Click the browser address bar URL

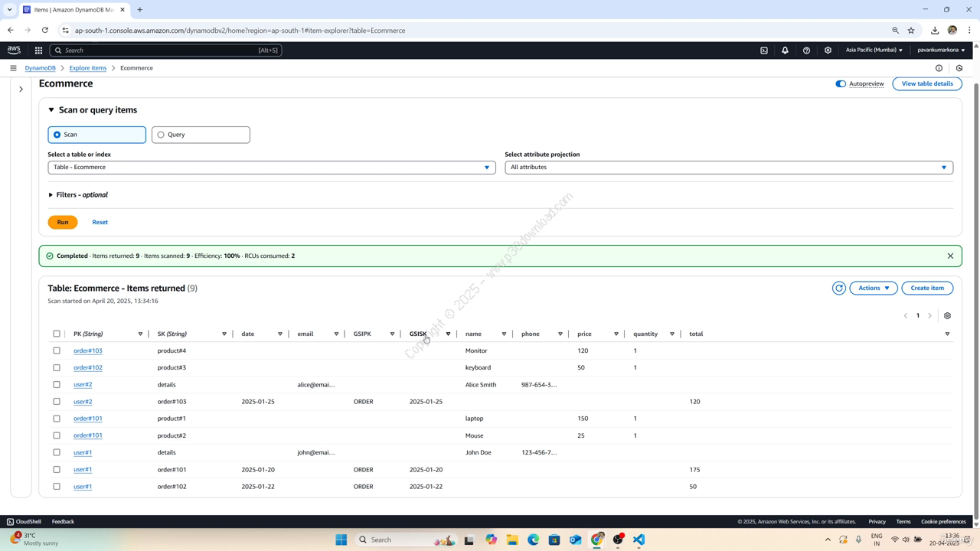(240, 31)
